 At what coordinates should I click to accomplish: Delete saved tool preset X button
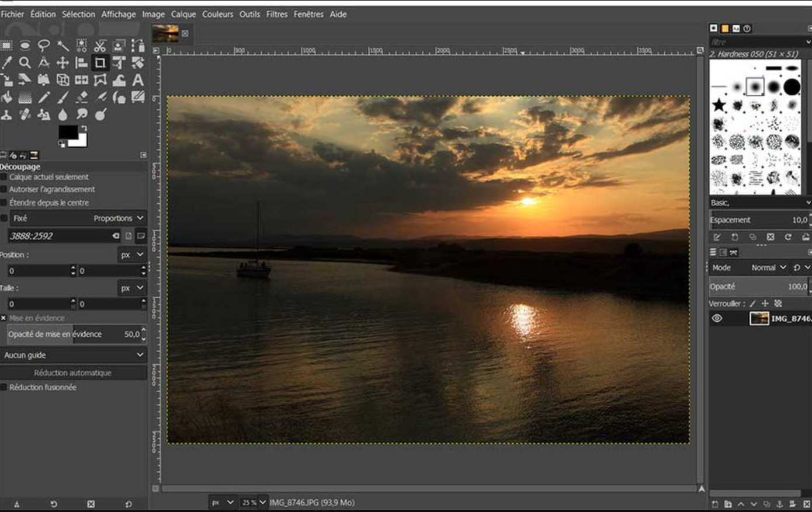91,504
